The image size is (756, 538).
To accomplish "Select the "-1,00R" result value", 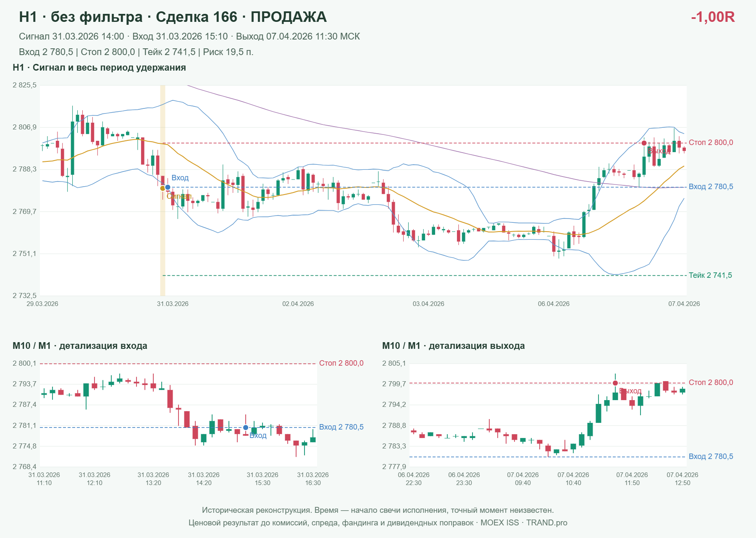I will (x=713, y=17).
